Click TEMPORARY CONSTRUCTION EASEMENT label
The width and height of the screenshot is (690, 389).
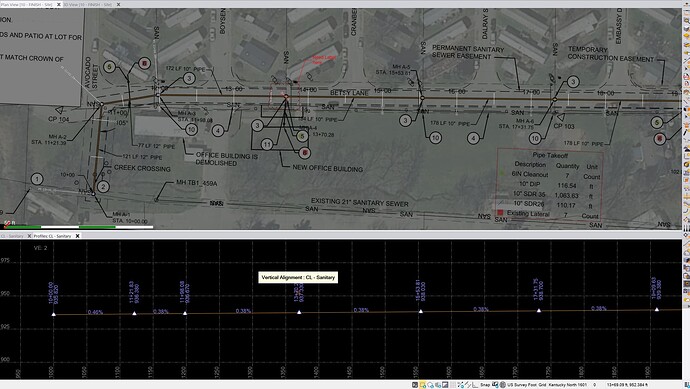(611, 54)
